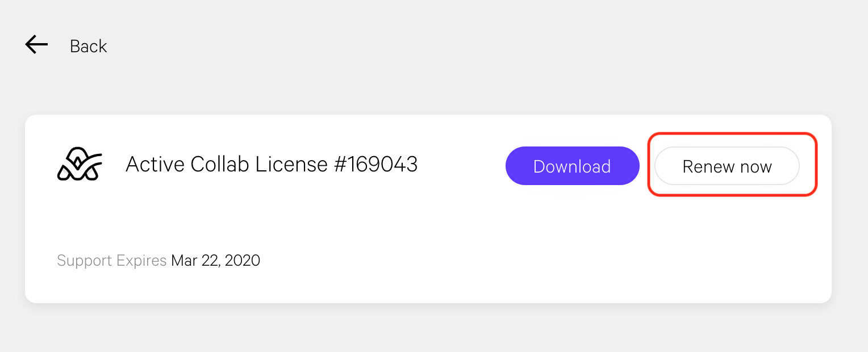Download the Active Collab license
Screen dimensions: 868x352
tap(572, 166)
